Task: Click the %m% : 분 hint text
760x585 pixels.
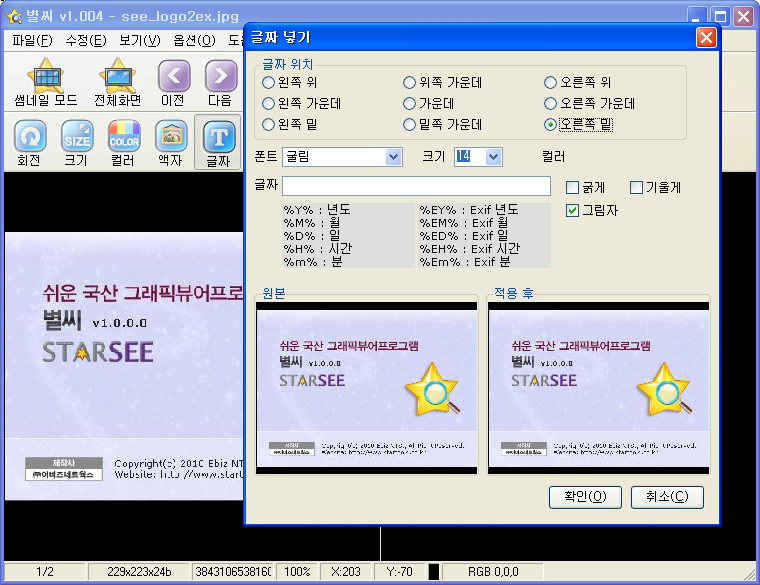Action: pos(313,262)
